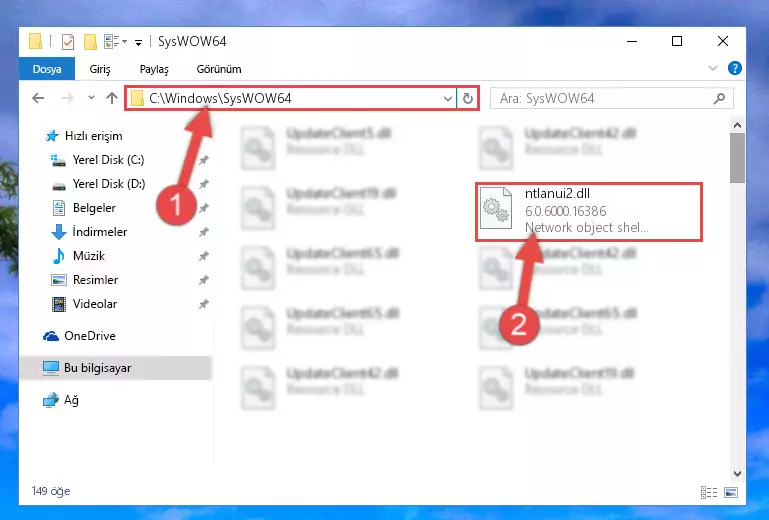Click the folder icon in the title bar

click(35, 41)
